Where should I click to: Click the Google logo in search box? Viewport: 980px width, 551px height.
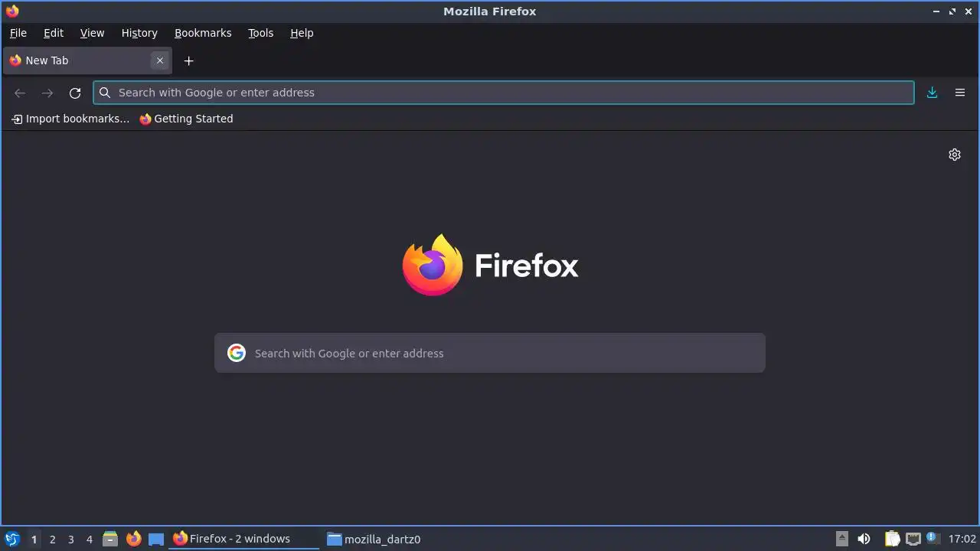pos(237,353)
